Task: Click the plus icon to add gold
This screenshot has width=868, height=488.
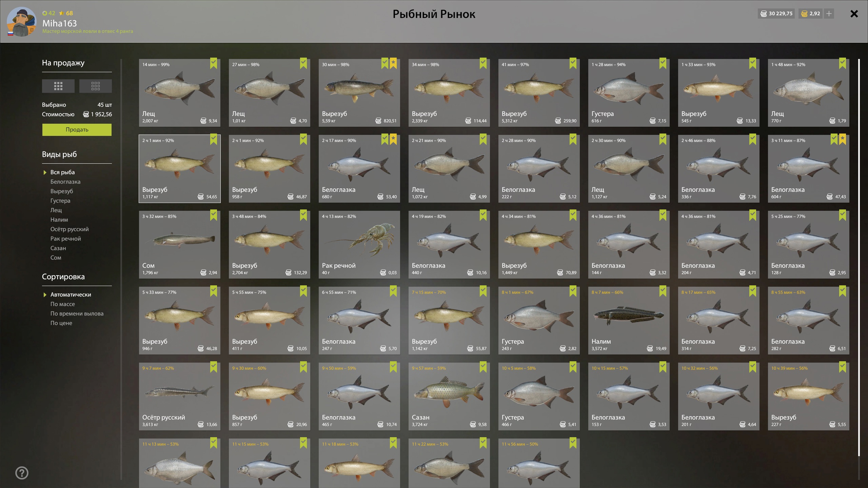Action: pos(829,14)
